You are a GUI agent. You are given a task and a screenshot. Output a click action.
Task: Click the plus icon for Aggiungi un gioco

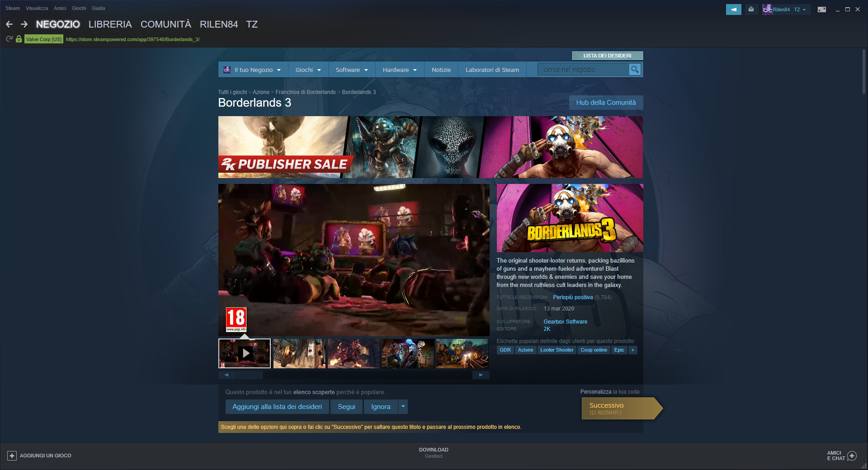tap(12, 456)
